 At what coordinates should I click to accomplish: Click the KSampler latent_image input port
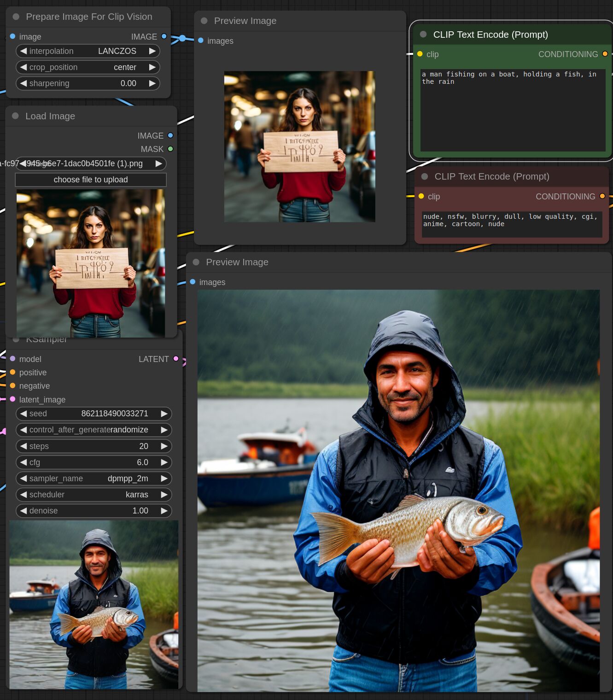13,399
